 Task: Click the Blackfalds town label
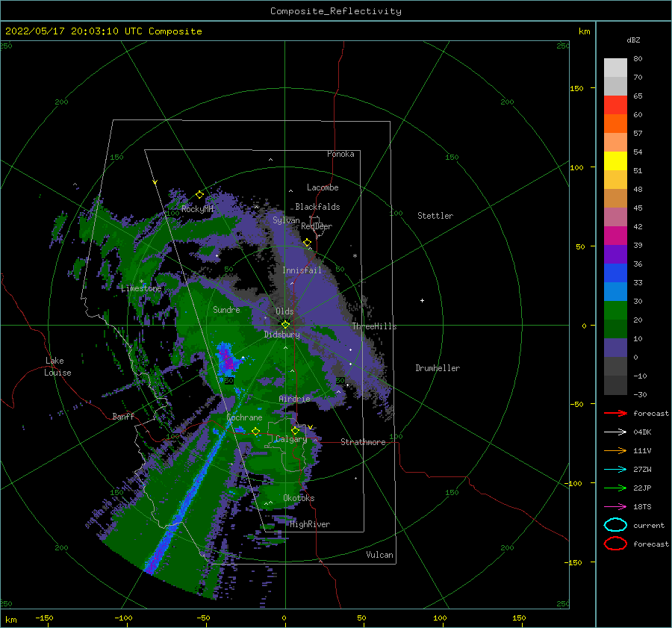pyautogui.click(x=317, y=207)
